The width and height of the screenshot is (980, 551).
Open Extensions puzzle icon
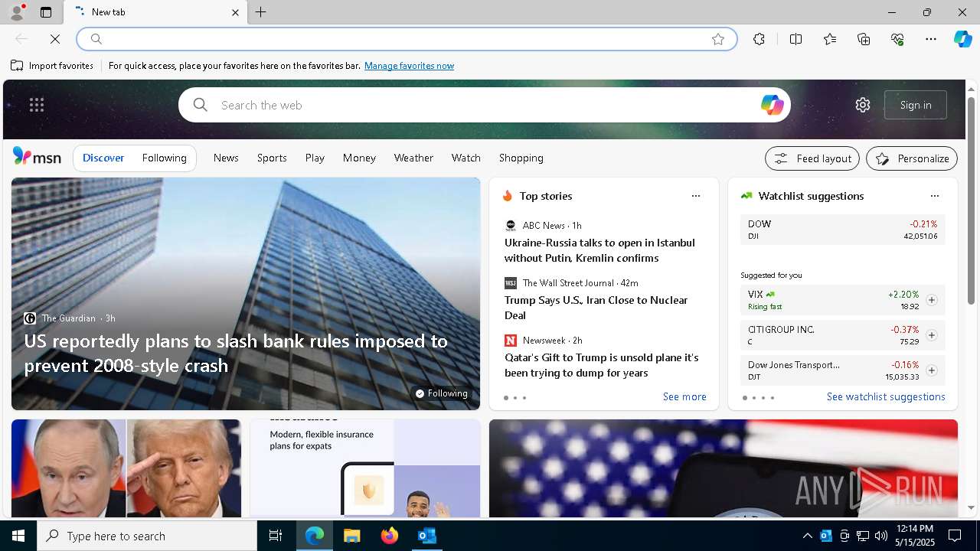coord(759,39)
